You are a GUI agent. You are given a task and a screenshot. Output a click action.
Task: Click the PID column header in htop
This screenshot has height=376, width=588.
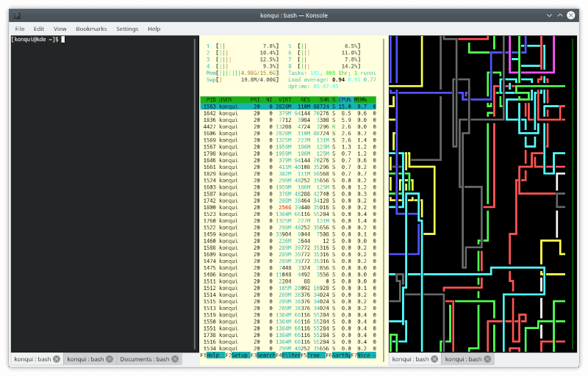[x=211, y=99]
